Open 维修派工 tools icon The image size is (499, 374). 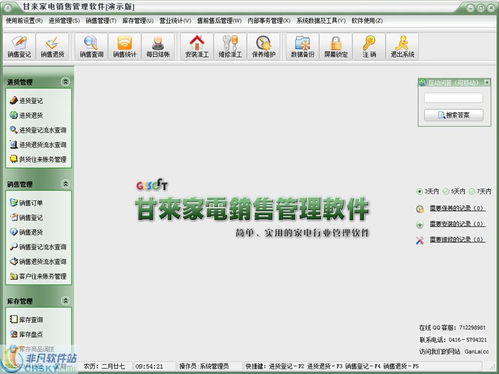point(230,46)
